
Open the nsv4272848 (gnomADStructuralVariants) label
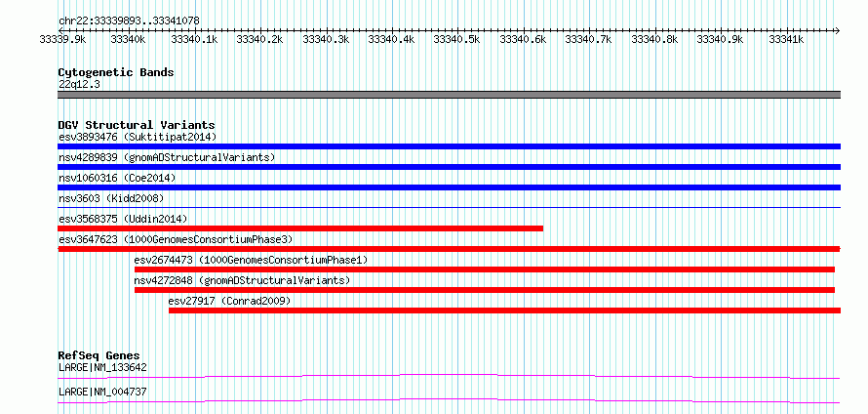coord(243,280)
